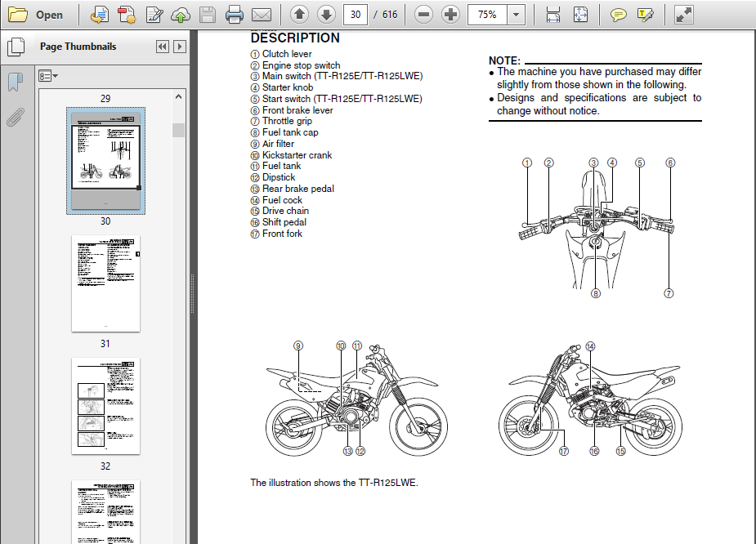Click the thumbnail panel scrollbar handle
Image resolution: width=756 pixels, height=544 pixels.
point(178,130)
